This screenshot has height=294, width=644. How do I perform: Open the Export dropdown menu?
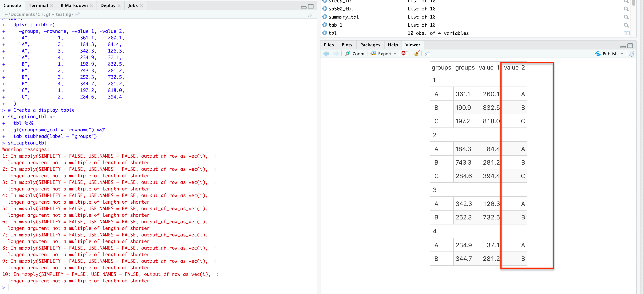coord(383,54)
